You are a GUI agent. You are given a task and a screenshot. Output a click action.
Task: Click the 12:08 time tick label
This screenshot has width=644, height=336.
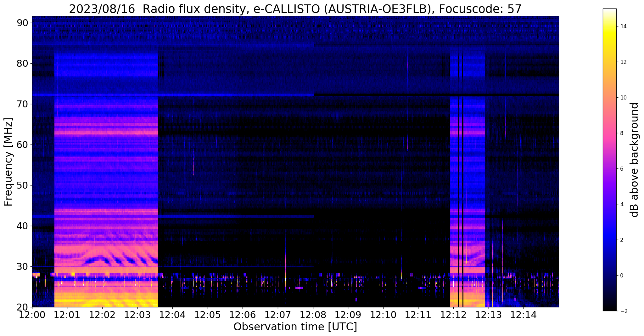[x=313, y=314]
